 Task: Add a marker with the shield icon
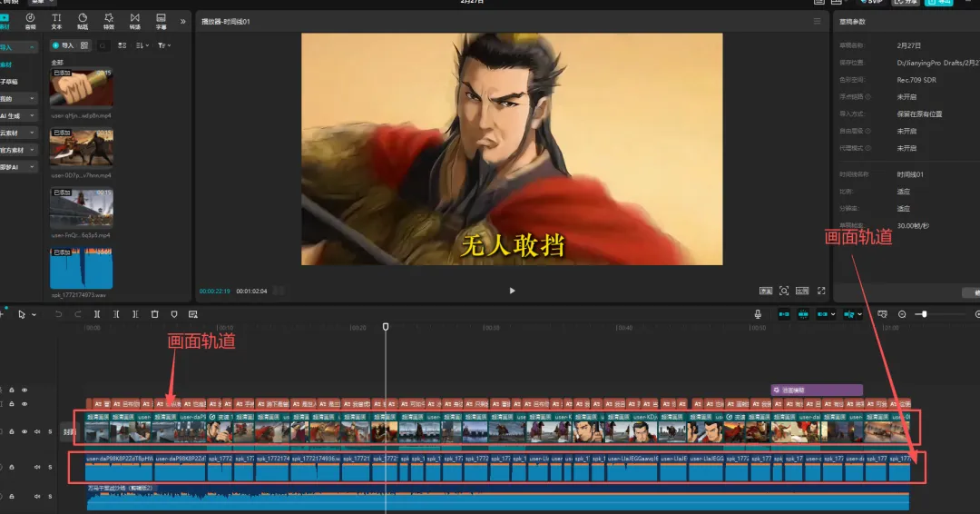click(174, 314)
